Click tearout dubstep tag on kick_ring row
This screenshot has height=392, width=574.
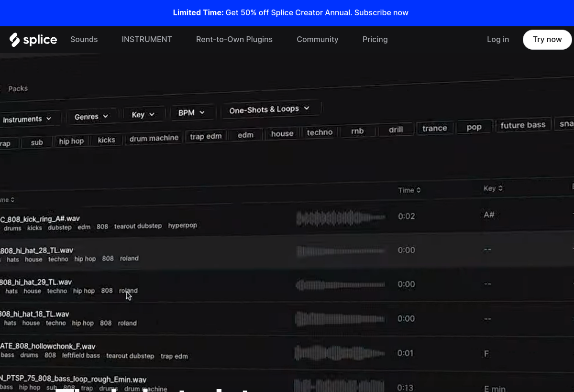[138, 226]
